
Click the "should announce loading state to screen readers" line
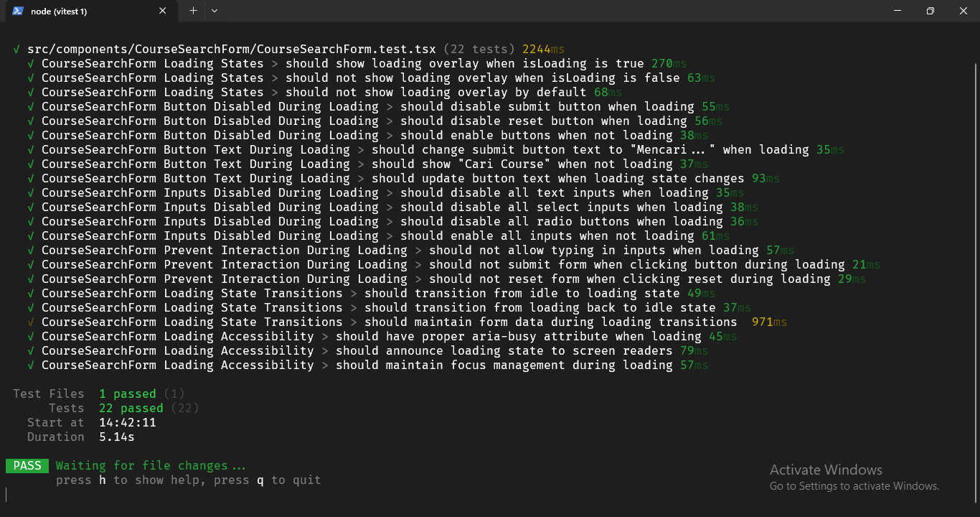(504, 350)
